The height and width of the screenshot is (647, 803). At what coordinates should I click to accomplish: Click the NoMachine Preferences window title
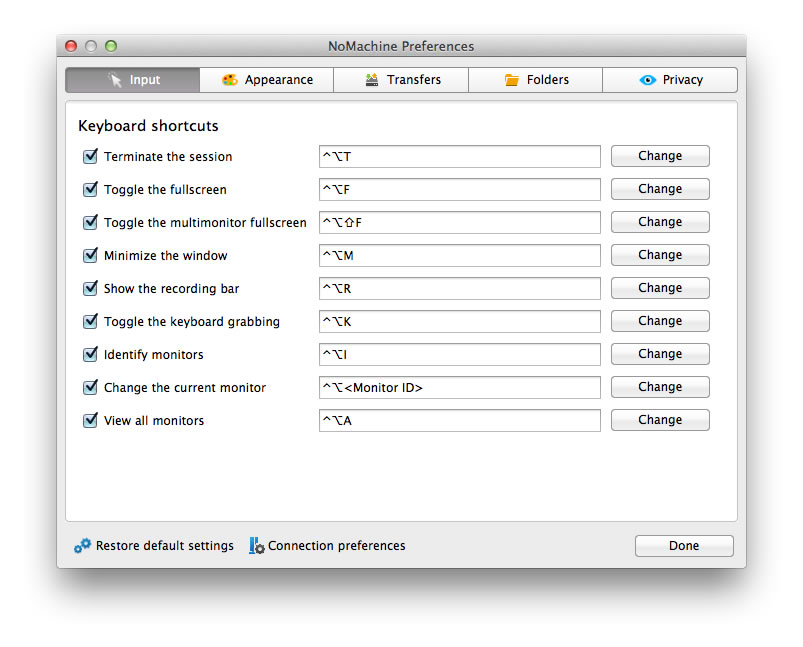tap(401, 46)
